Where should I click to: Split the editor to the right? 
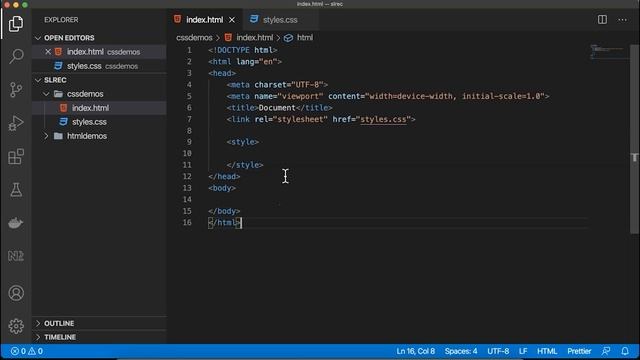[x=602, y=20]
